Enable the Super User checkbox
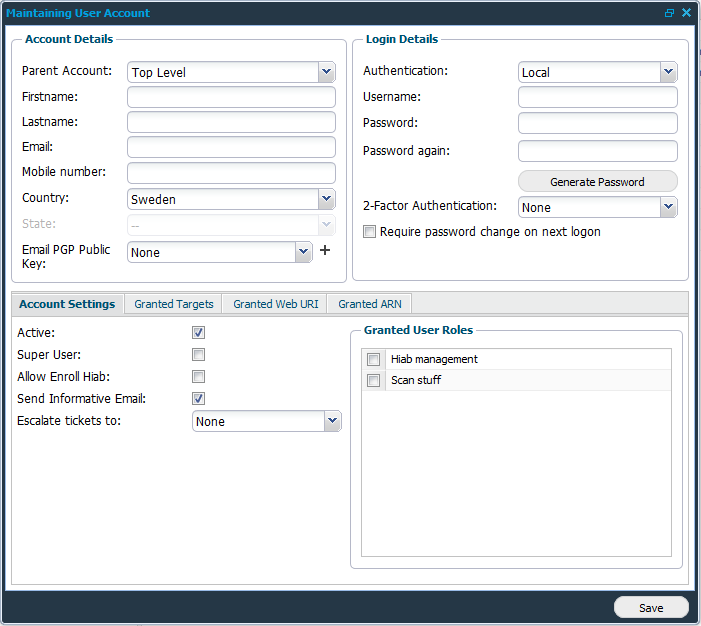The width and height of the screenshot is (701, 626). coord(199,355)
